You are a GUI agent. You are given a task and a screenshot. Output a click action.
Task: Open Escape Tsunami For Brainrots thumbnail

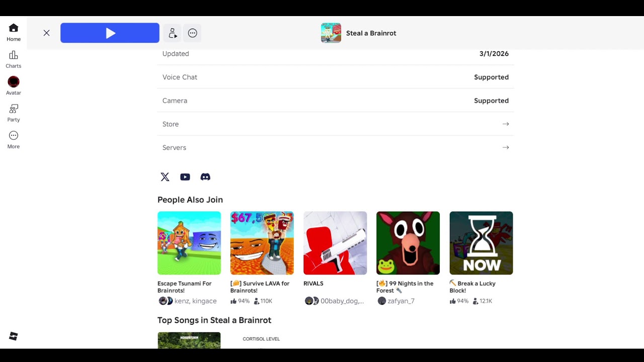point(189,243)
